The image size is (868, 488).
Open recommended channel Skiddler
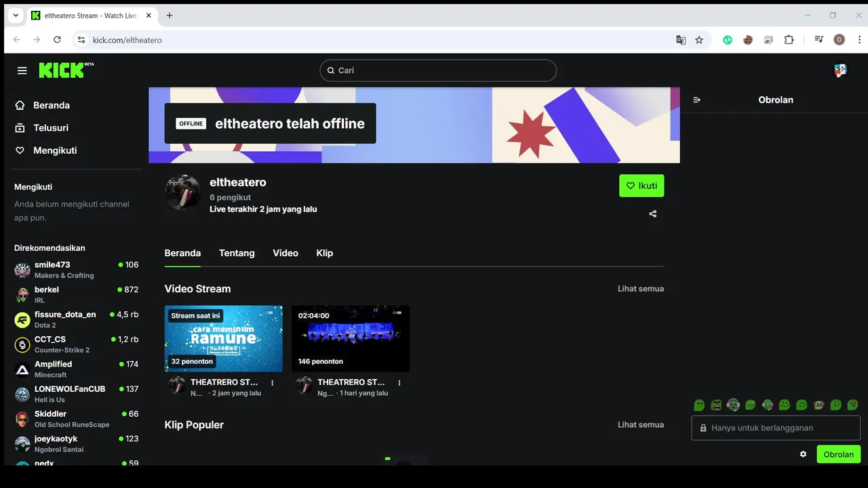[x=77, y=419]
